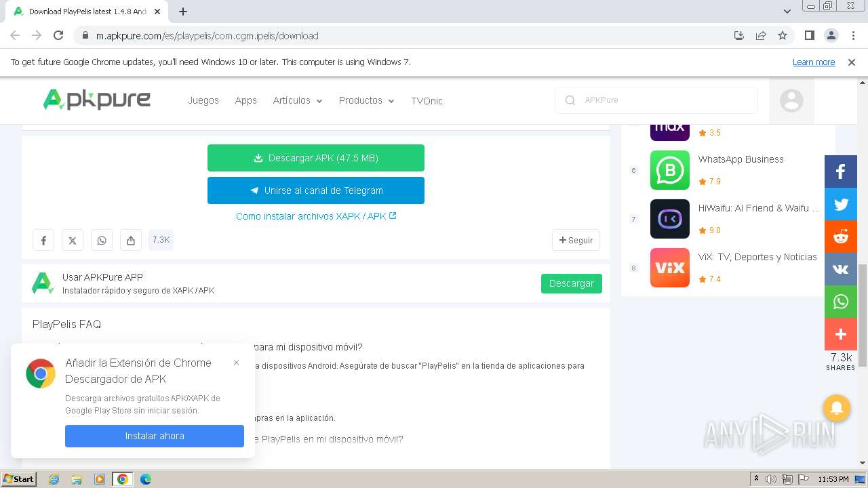Open Chrome side panel icon

pyautogui.click(x=809, y=35)
